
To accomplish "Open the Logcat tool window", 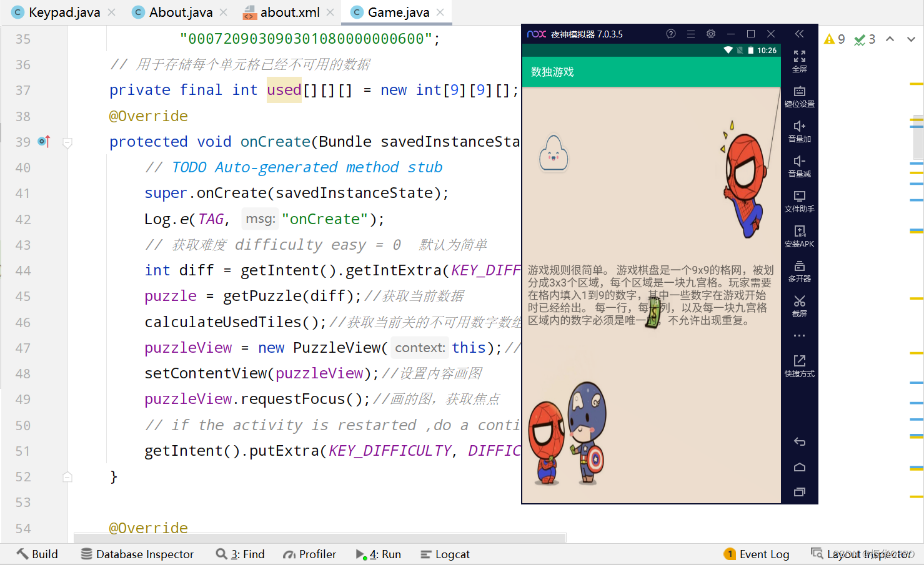I will tap(445, 554).
